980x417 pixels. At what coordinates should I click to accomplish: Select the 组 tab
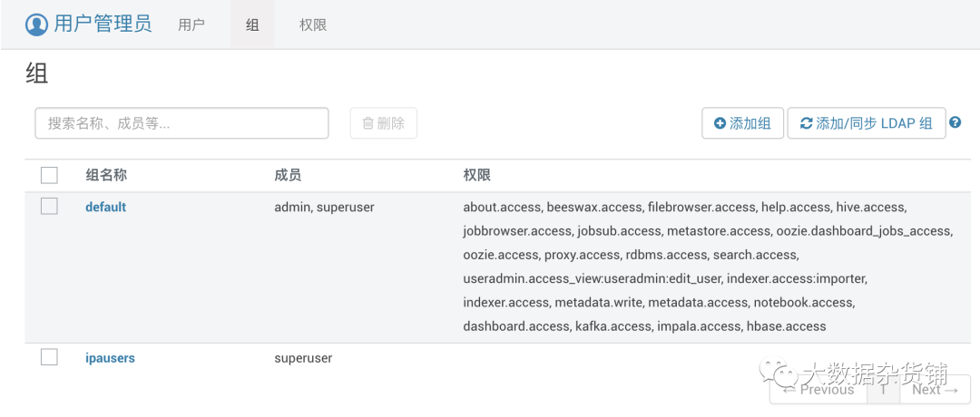[252, 25]
